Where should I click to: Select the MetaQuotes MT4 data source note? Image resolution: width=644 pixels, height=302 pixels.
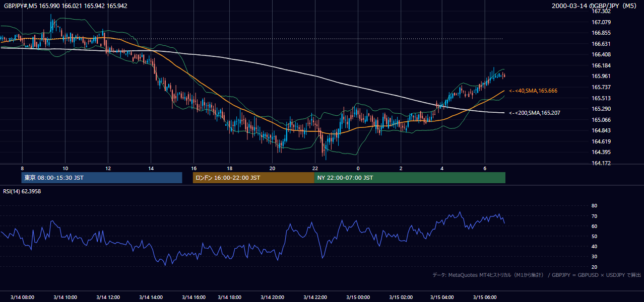click(x=537, y=275)
